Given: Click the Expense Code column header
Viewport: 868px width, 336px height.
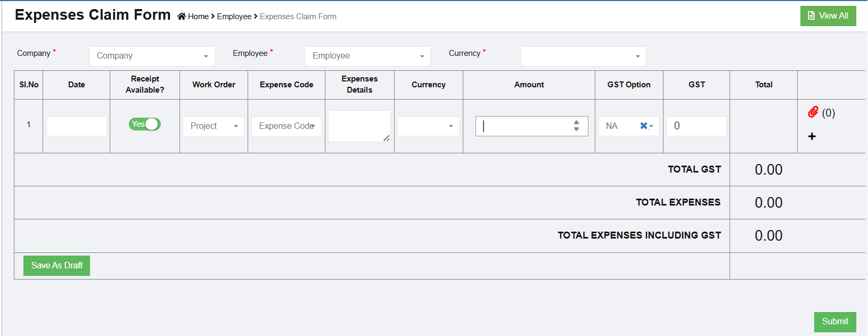Looking at the screenshot, I should point(286,84).
